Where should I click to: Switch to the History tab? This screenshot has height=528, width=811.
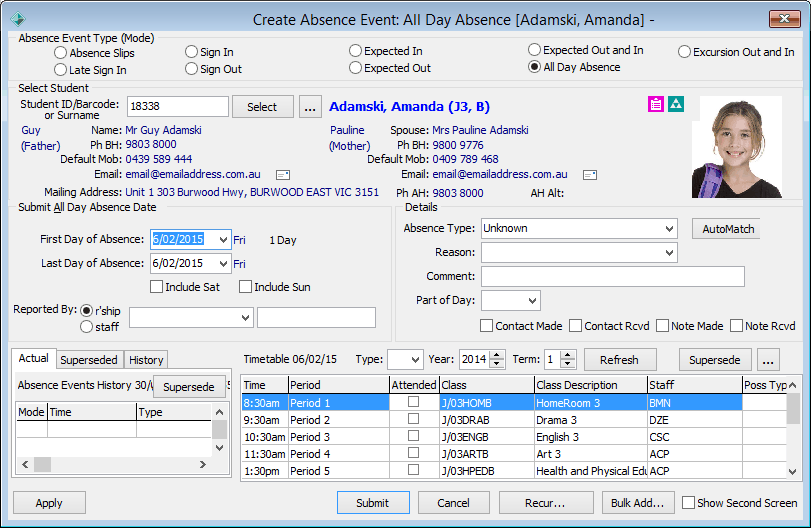tap(146, 360)
